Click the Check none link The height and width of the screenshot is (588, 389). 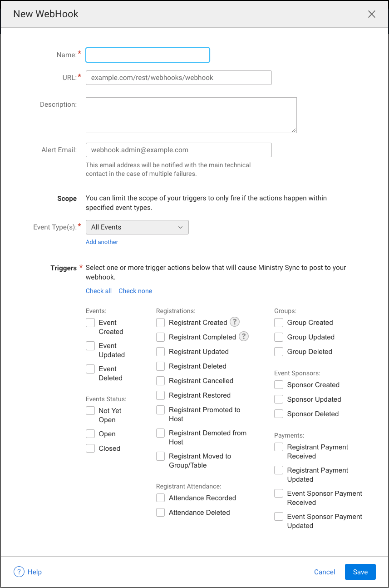coord(135,291)
